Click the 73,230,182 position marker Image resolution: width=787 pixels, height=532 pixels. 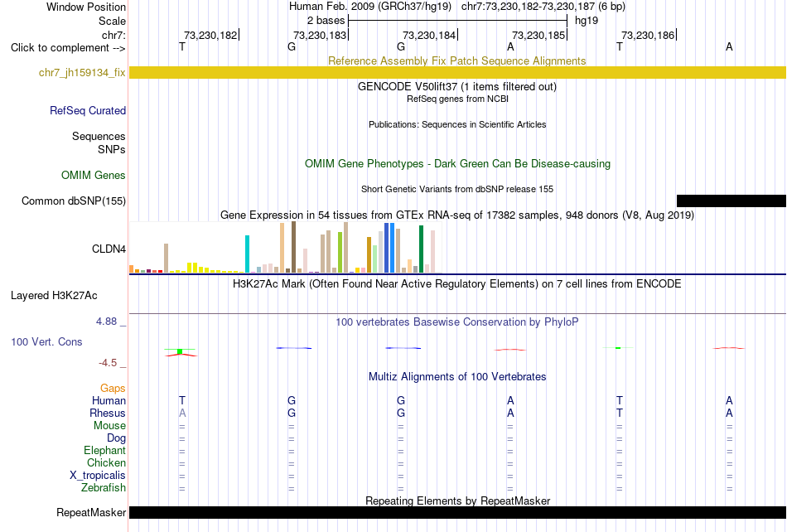click(210, 35)
